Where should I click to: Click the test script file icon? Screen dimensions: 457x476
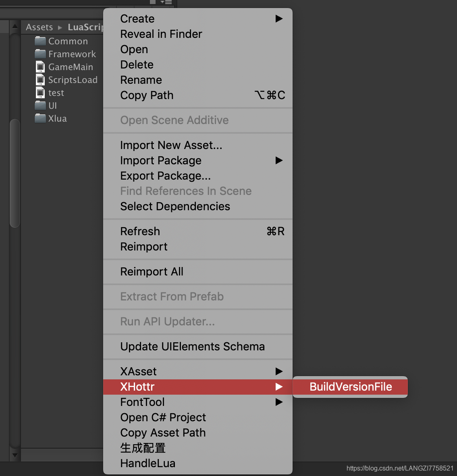(x=40, y=93)
